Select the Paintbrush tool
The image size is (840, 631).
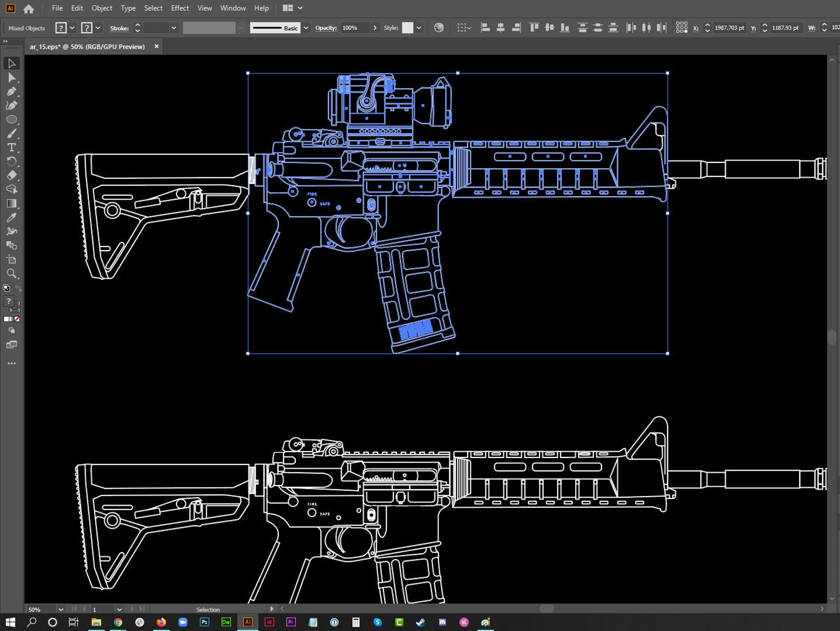(x=12, y=133)
